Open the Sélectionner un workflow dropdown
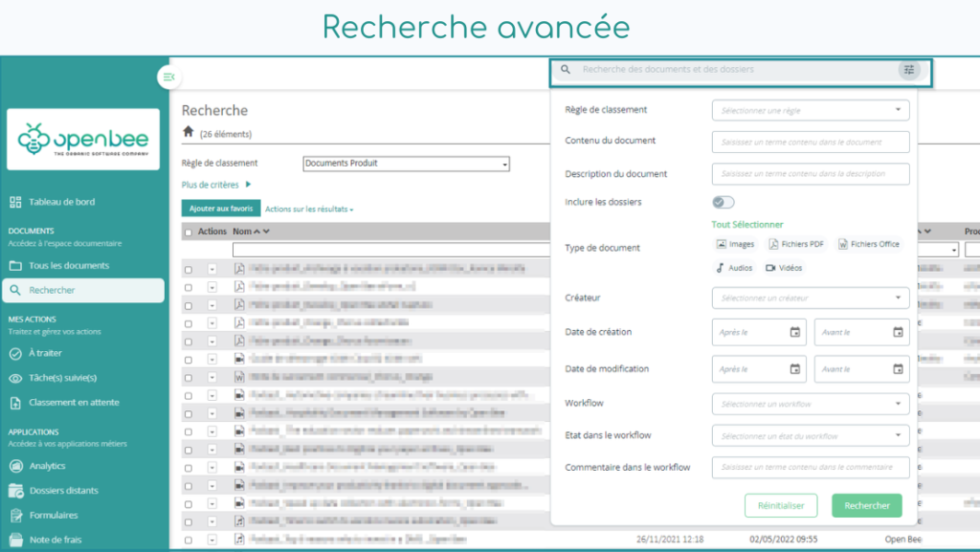The image size is (980, 552). [810, 404]
